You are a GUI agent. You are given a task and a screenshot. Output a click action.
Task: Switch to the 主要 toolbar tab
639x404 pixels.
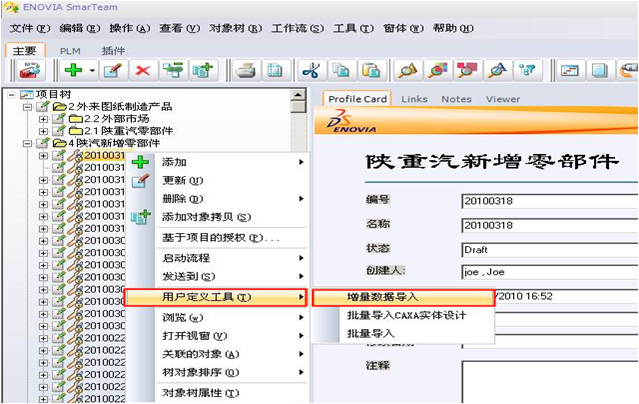click(24, 51)
